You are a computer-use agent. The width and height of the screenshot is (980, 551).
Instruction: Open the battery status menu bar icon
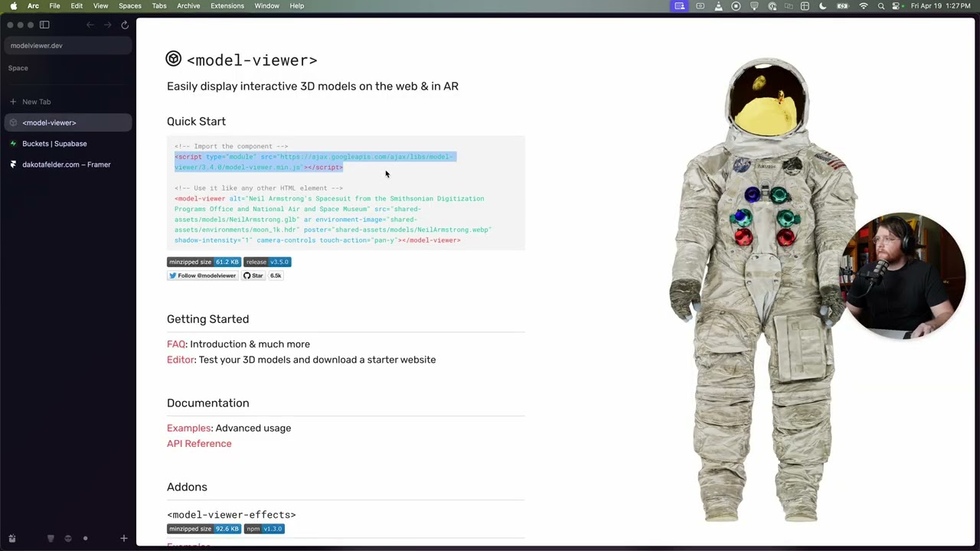(843, 6)
